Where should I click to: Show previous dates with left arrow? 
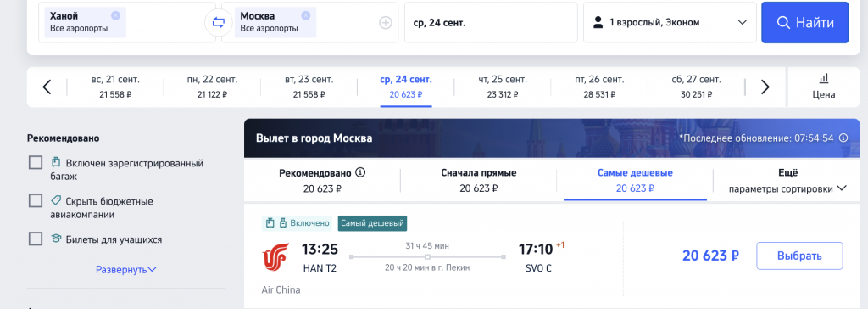tap(47, 87)
